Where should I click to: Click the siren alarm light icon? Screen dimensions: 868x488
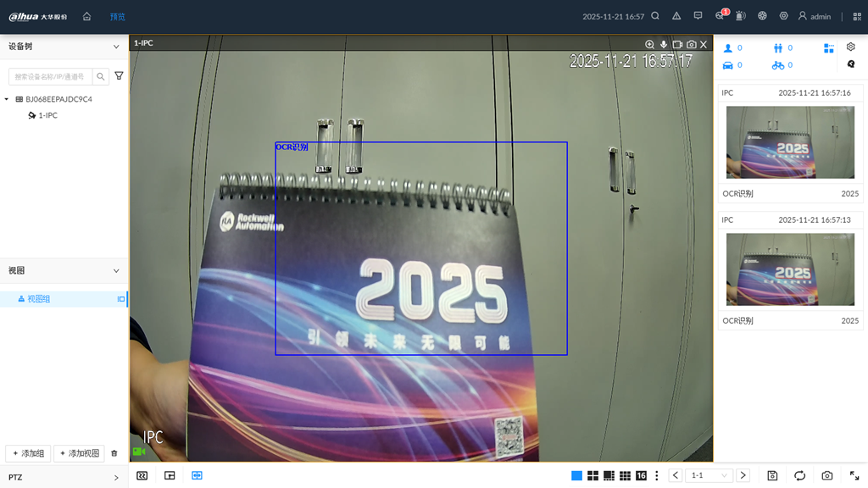point(740,16)
